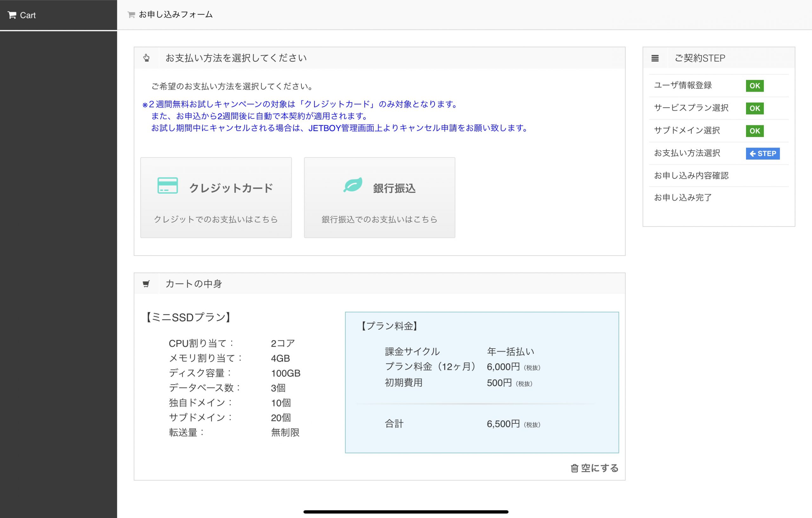Screen dimensions: 812x518
Task: Click the list icon in ご契約STEP header
Action: click(655, 58)
